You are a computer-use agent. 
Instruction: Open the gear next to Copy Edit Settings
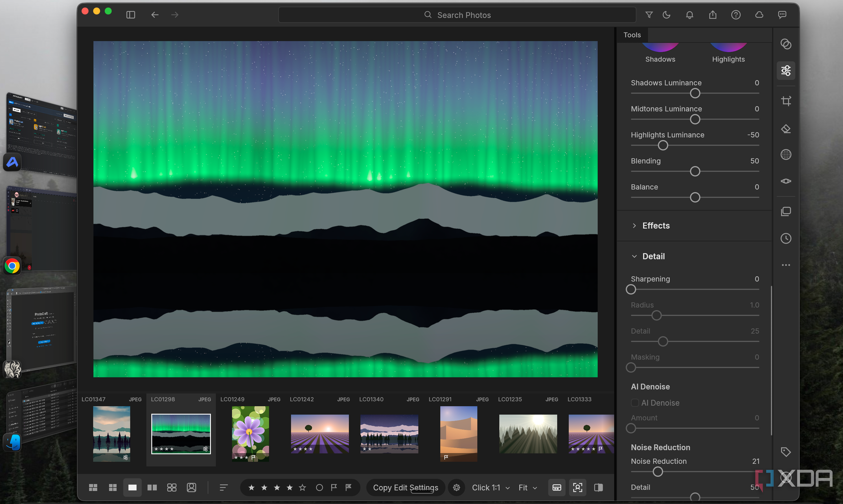click(x=457, y=488)
